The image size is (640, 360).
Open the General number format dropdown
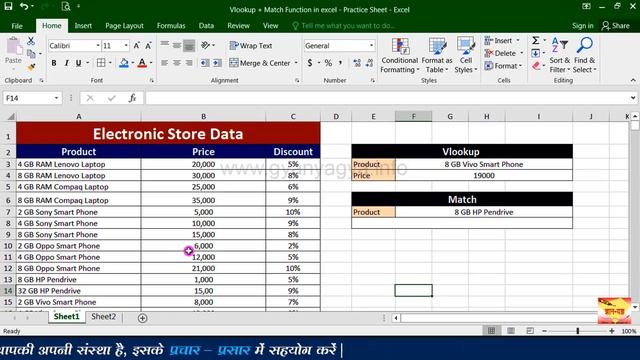tap(371, 46)
